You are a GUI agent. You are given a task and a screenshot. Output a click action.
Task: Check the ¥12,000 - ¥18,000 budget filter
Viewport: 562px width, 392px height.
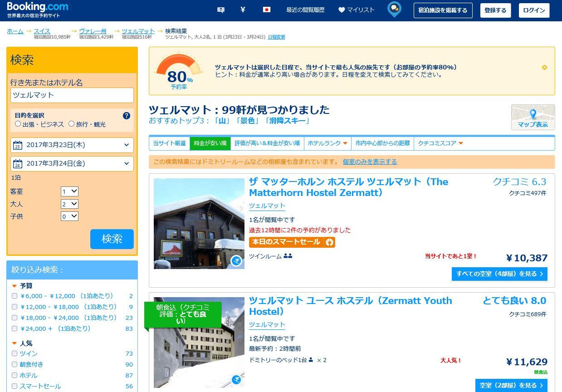pos(15,307)
